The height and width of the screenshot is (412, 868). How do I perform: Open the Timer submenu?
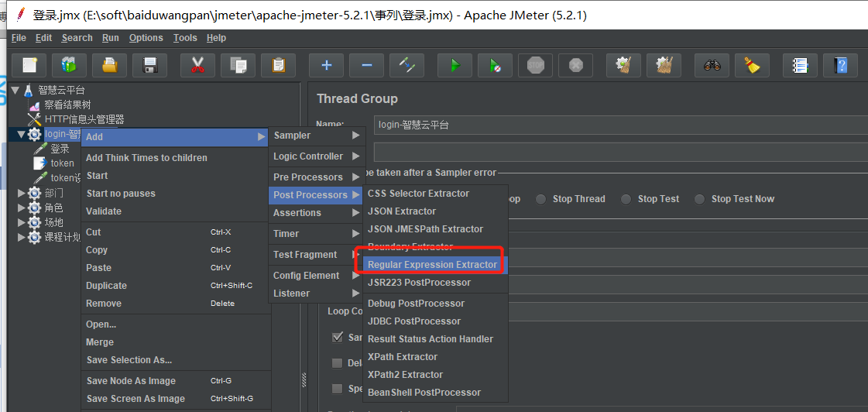coord(317,234)
